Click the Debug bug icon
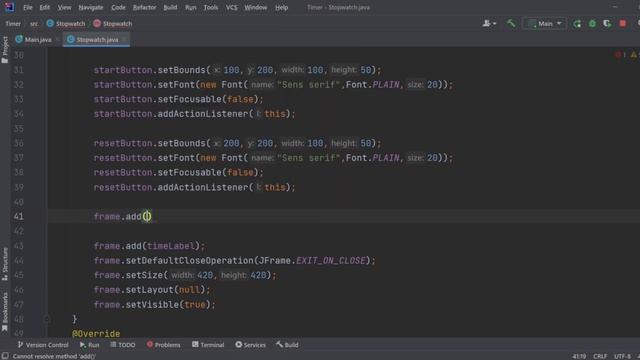Viewport: 640px width, 360px height. (592, 24)
